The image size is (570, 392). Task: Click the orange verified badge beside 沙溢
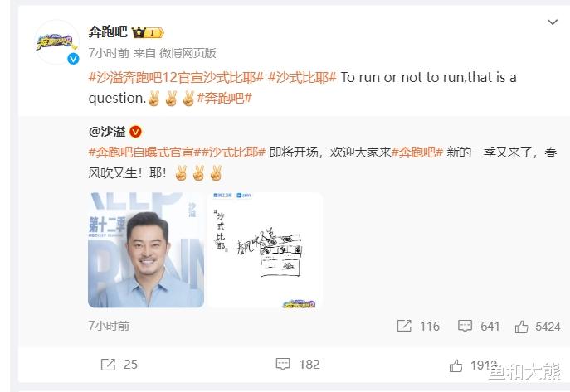(135, 132)
